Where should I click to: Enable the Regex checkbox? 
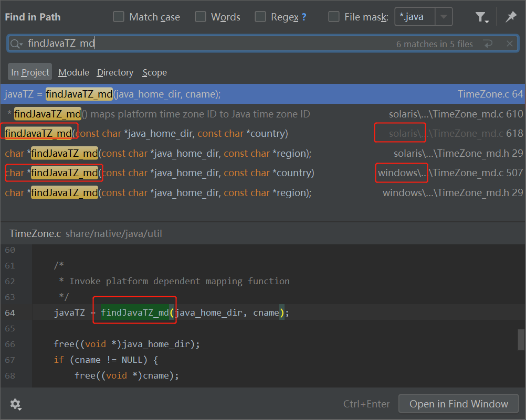(x=260, y=17)
